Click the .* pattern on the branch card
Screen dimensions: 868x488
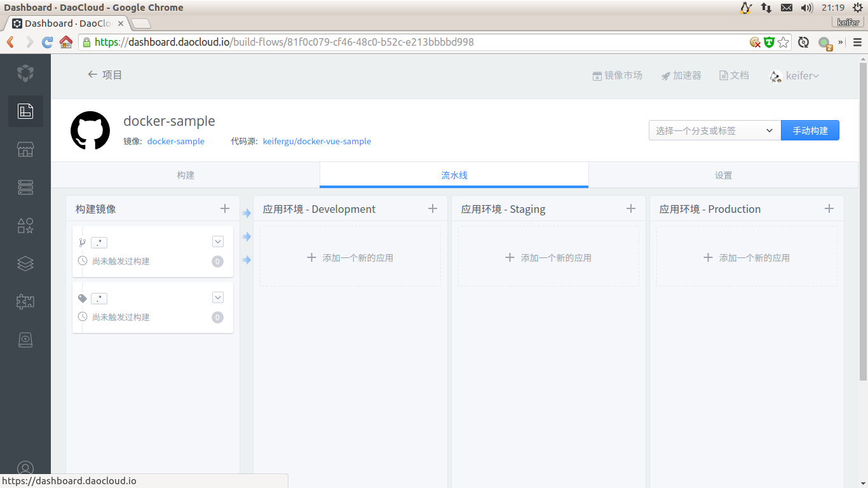pyautogui.click(x=99, y=242)
